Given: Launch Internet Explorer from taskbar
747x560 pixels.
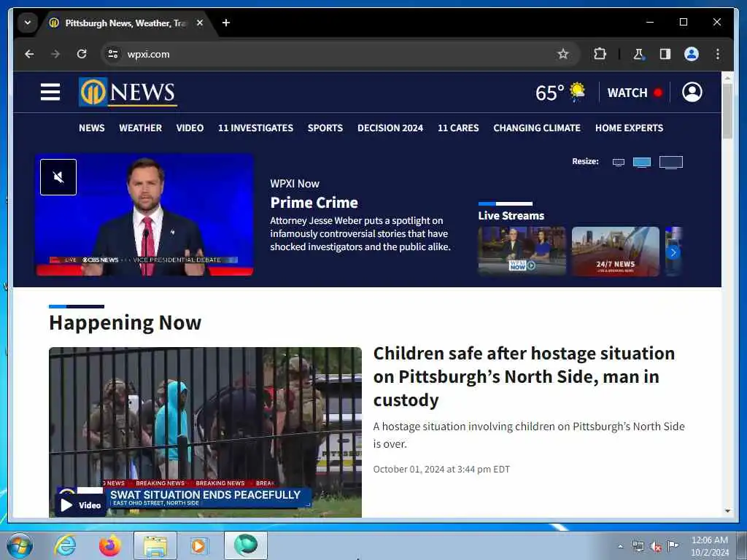Looking at the screenshot, I should pos(65,545).
